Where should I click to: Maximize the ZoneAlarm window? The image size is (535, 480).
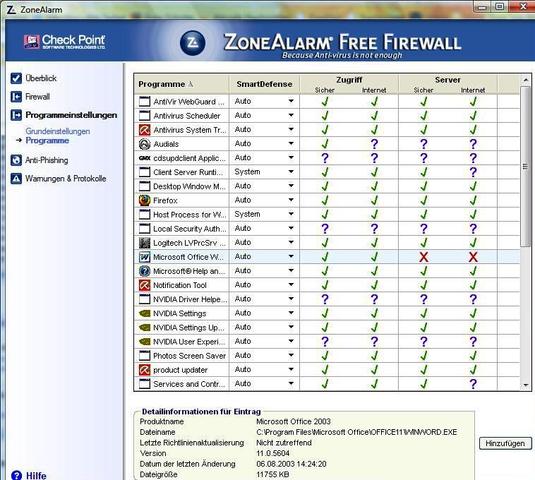tap(500, 7)
